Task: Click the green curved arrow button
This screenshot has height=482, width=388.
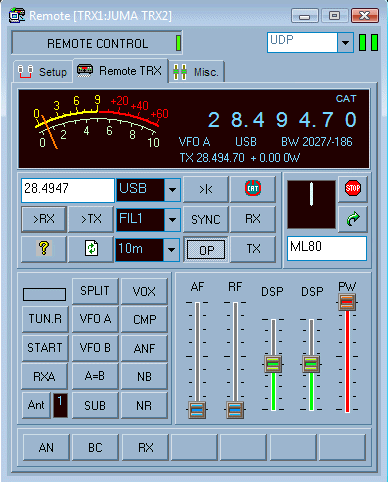Action: [353, 219]
